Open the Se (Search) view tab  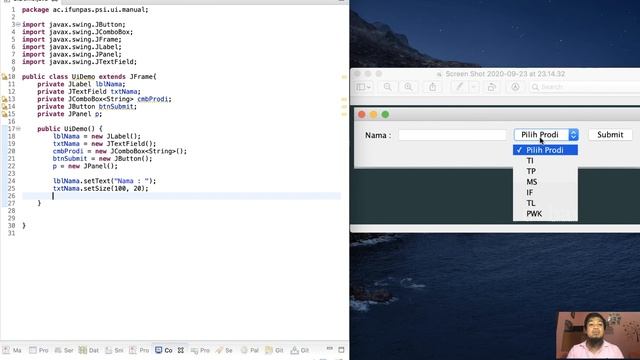click(224, 350)
